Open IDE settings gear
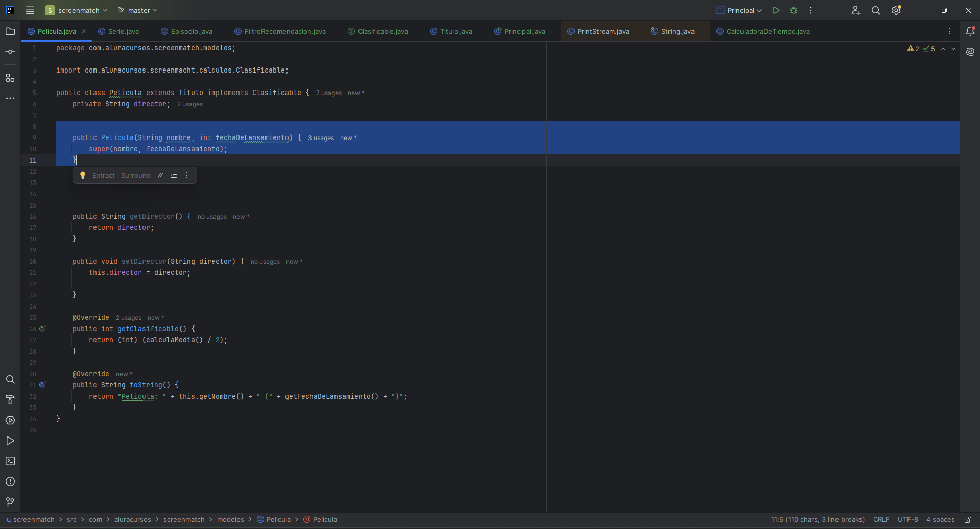 click(x=896, y=10)
